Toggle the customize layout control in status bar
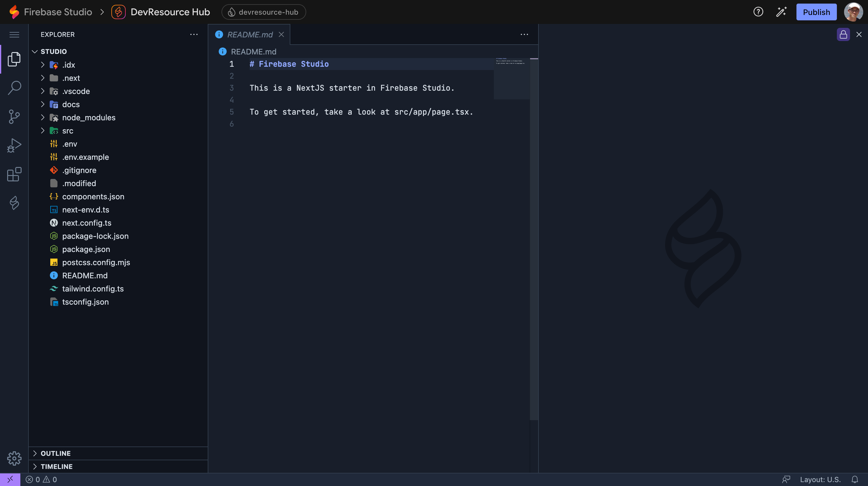Viewport: 868px width, 486px height. coord(787,479)
